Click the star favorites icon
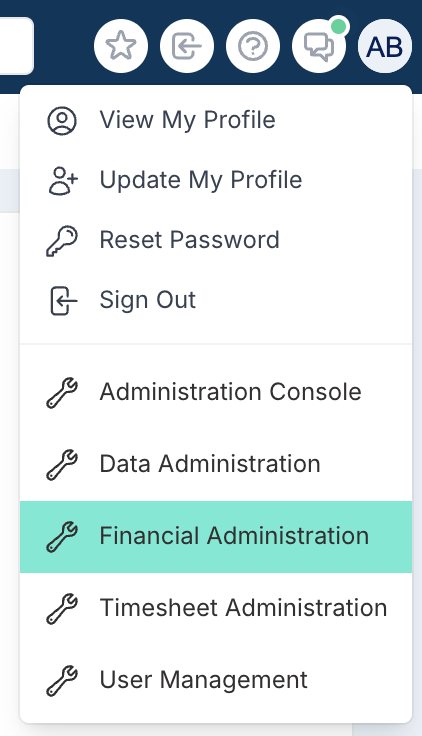 coord(121,46)
